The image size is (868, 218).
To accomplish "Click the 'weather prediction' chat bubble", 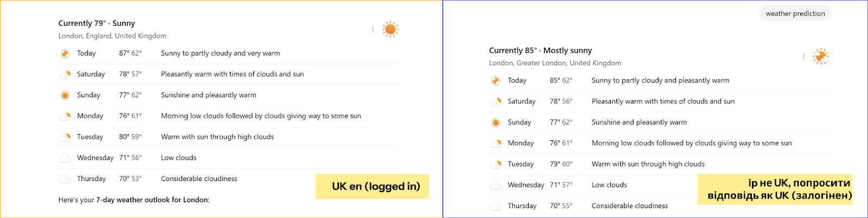I will pyautogui.click(x=795, y=14).
